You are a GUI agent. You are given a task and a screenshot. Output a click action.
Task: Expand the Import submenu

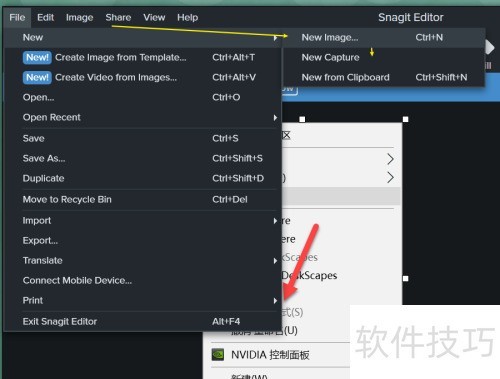click(x=143, y=221)
